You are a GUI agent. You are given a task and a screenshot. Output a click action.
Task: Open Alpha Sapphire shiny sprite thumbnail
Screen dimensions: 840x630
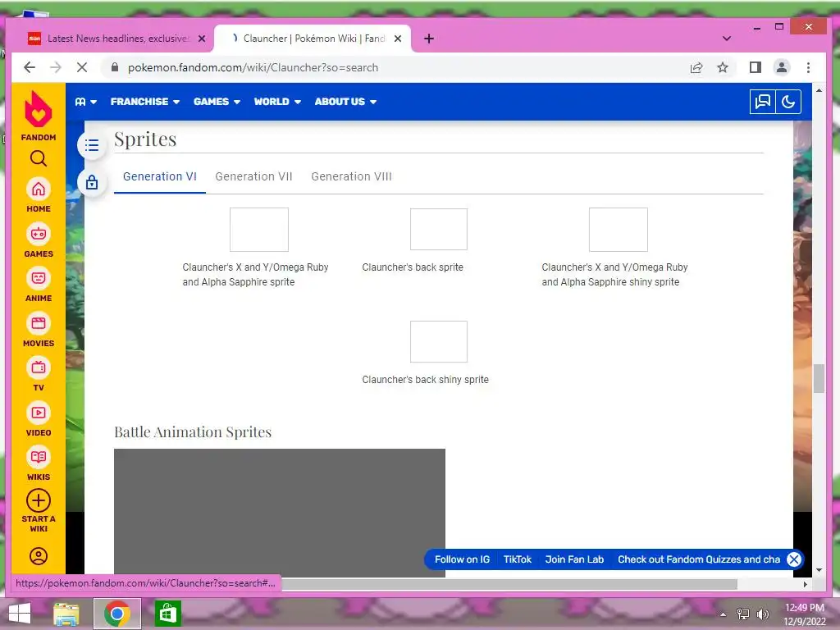tap(619, 230)
